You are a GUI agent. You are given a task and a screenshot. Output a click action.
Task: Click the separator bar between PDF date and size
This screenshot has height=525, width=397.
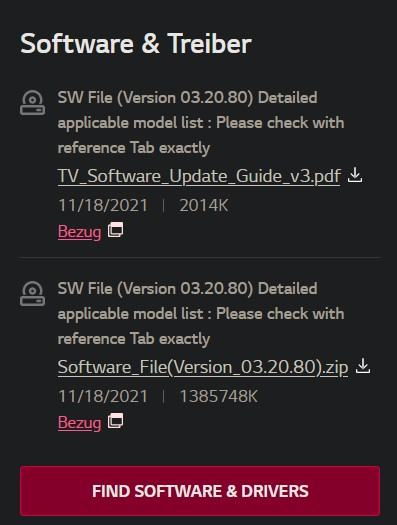(x=163, y=206)
